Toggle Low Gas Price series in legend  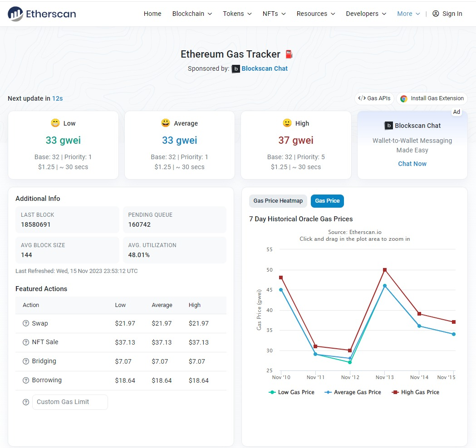click(x=292, y=392)
